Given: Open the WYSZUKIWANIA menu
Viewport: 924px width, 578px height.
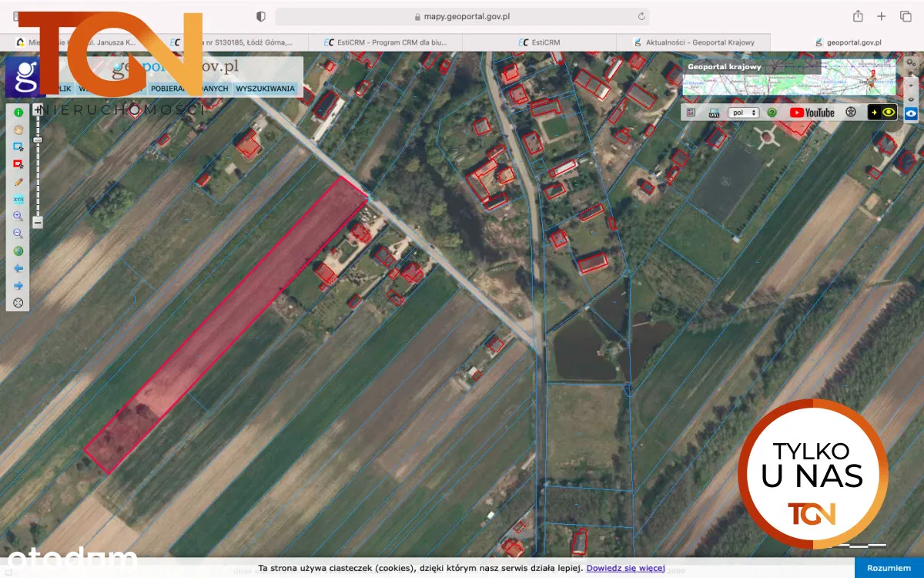Looking at the screenshot, I should 265,89.
